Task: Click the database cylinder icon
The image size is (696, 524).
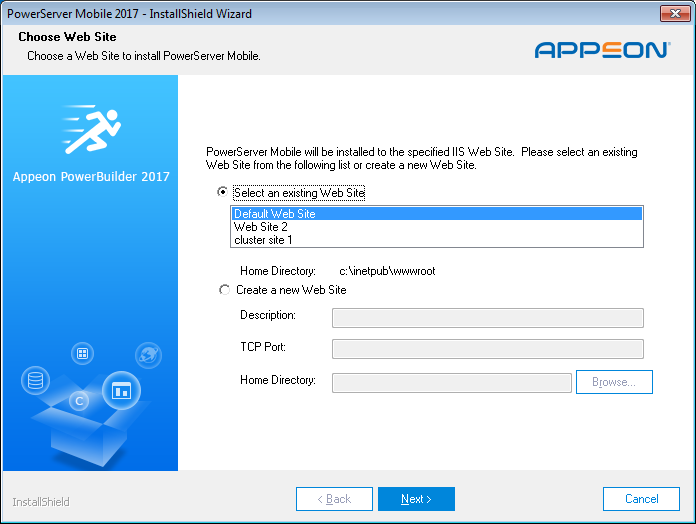Action: [x=36, y=381]
